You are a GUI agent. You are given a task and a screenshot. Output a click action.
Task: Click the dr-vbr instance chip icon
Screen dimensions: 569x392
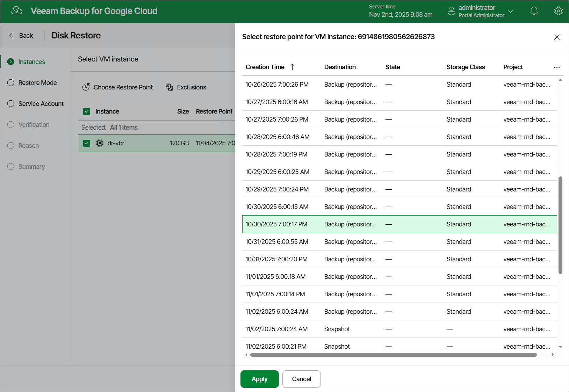(x=100, y=143)
